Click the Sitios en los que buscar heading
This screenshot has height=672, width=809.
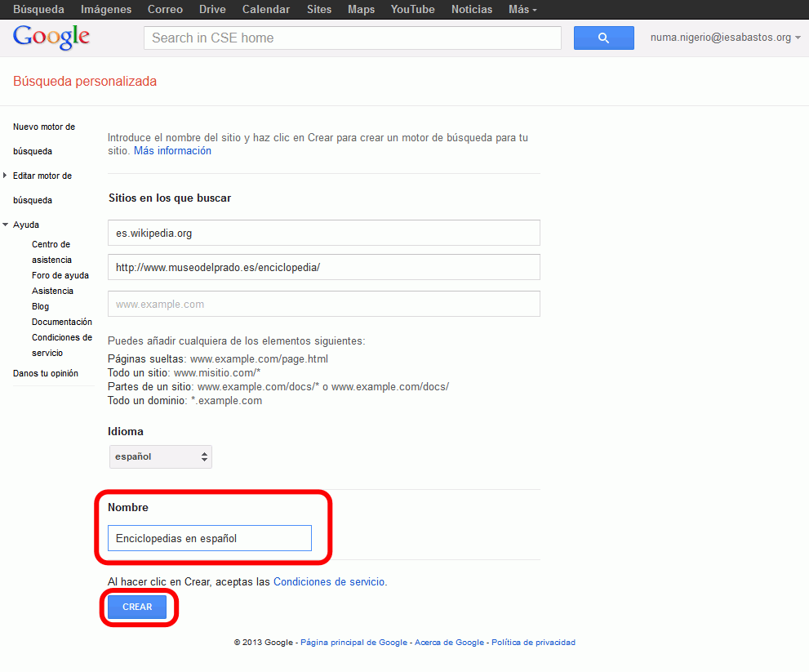170,198
